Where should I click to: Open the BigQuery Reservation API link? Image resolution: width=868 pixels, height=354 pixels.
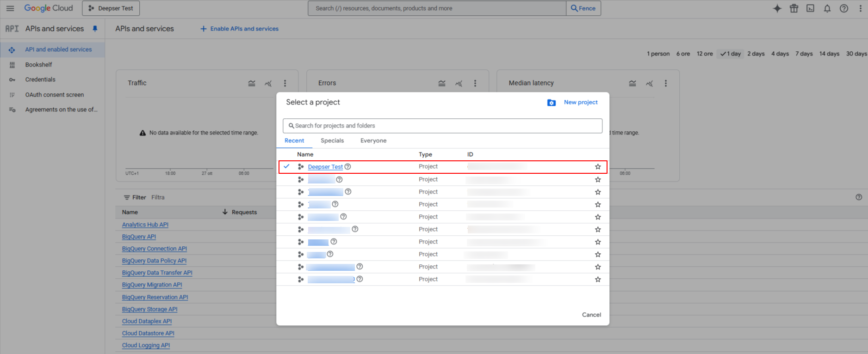(155, 297)
